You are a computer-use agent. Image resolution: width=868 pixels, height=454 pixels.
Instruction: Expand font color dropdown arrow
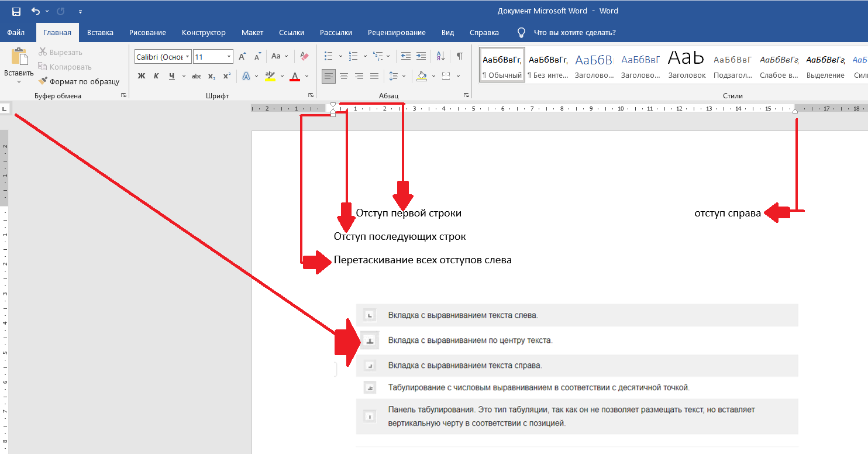pos(307,76)
